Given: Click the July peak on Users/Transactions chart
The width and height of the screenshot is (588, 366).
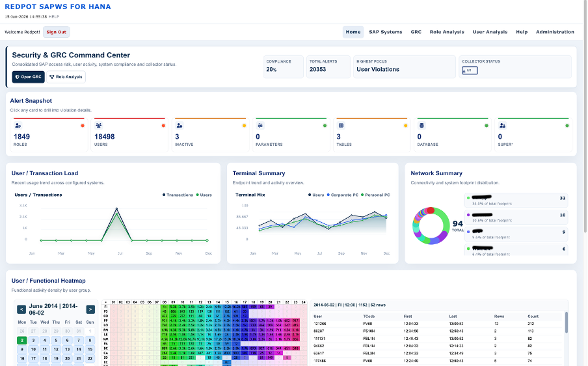Looking at the screenshot, I should tap(116, 208).
